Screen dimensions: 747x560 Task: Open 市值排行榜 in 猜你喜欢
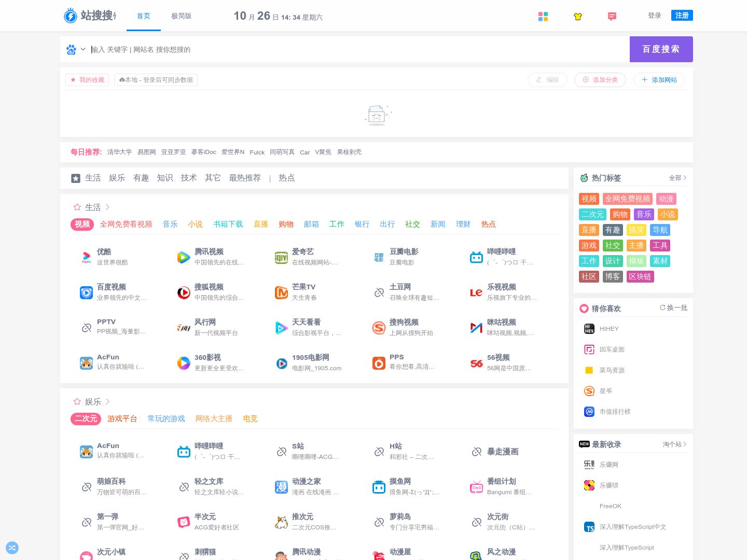(x=615, y=412)
